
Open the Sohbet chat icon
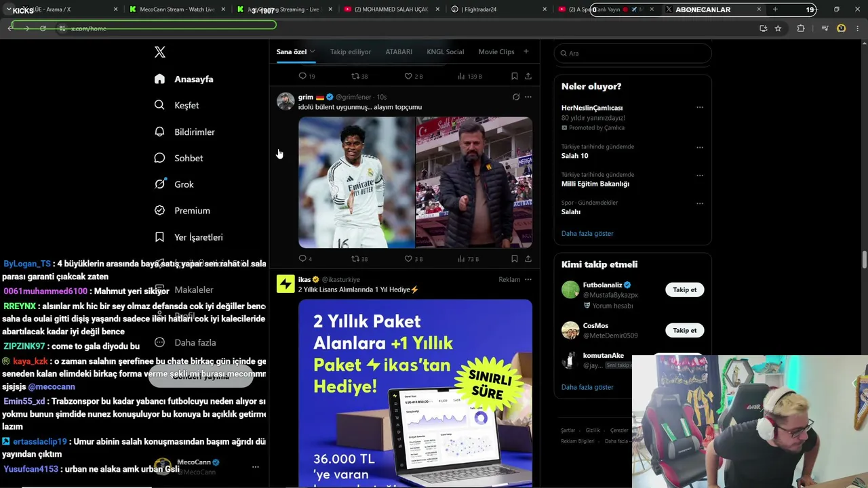159,158
